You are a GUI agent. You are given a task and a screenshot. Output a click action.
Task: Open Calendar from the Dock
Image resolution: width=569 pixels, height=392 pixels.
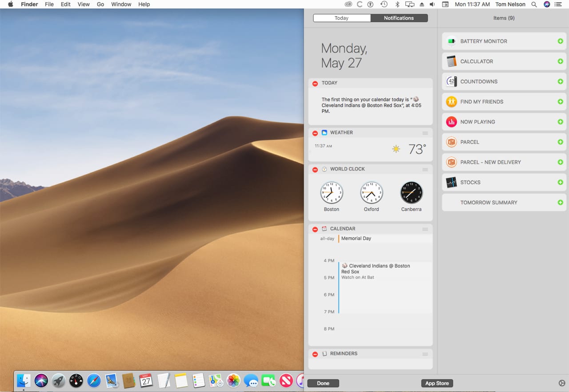[x=146, y=380]
